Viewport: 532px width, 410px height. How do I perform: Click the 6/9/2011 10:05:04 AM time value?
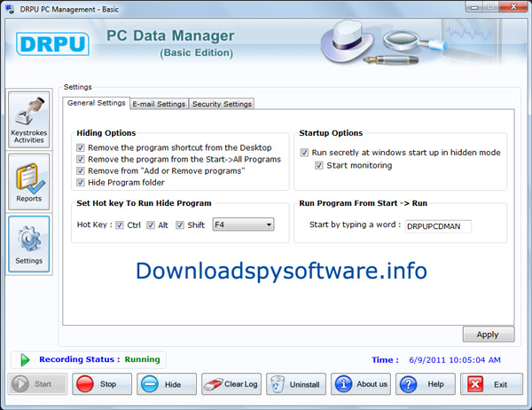pos(455,360)
